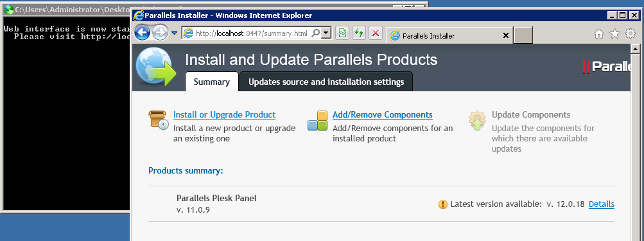Screen dimensions: 644x241
Task: Expand the recent pages dropdown arrow
Action: coord(174,33)
